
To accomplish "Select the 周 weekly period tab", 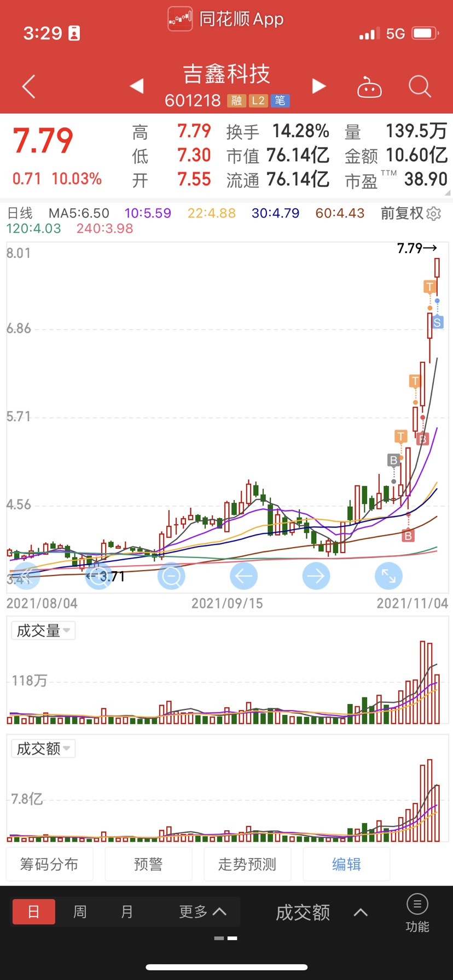I will (80, 911).
